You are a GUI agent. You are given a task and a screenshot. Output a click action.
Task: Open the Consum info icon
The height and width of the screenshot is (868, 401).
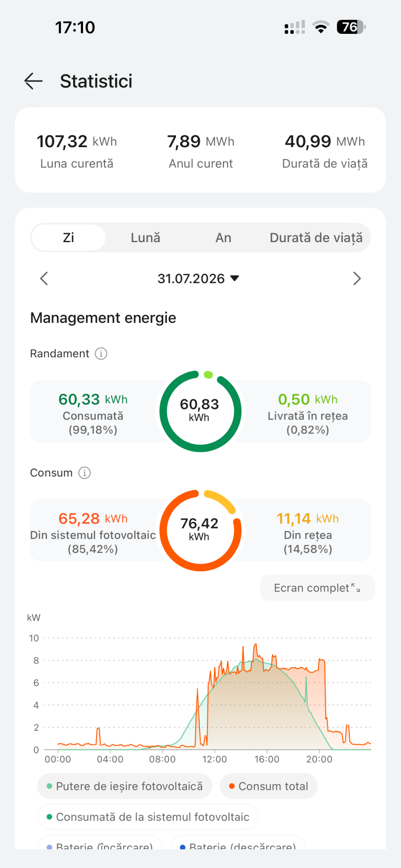(84, 473)
